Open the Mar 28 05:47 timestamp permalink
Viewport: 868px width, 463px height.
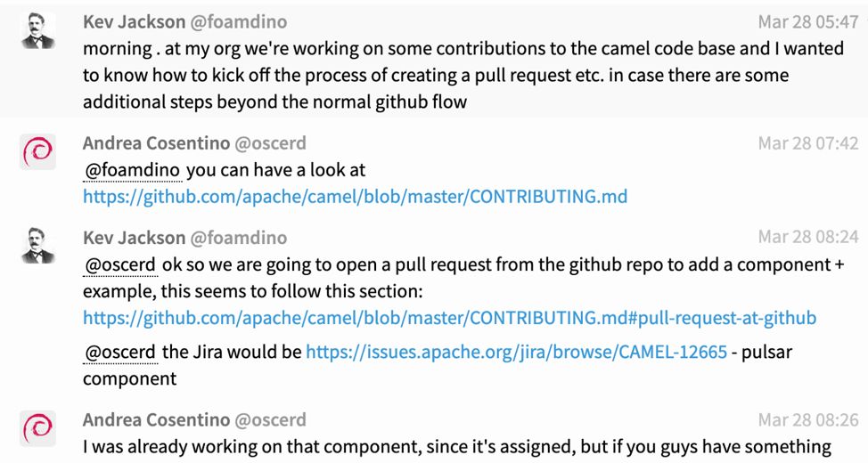point(807,22)
